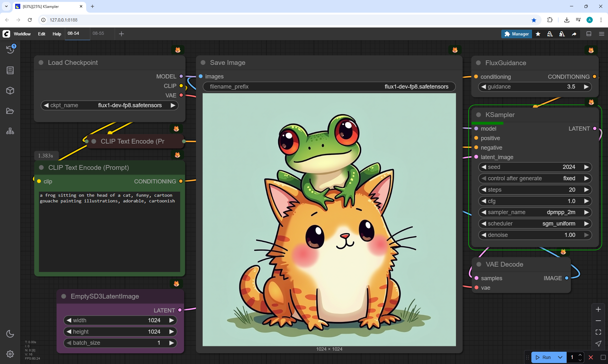Open the settings gear icon

(x=10, y=354)
